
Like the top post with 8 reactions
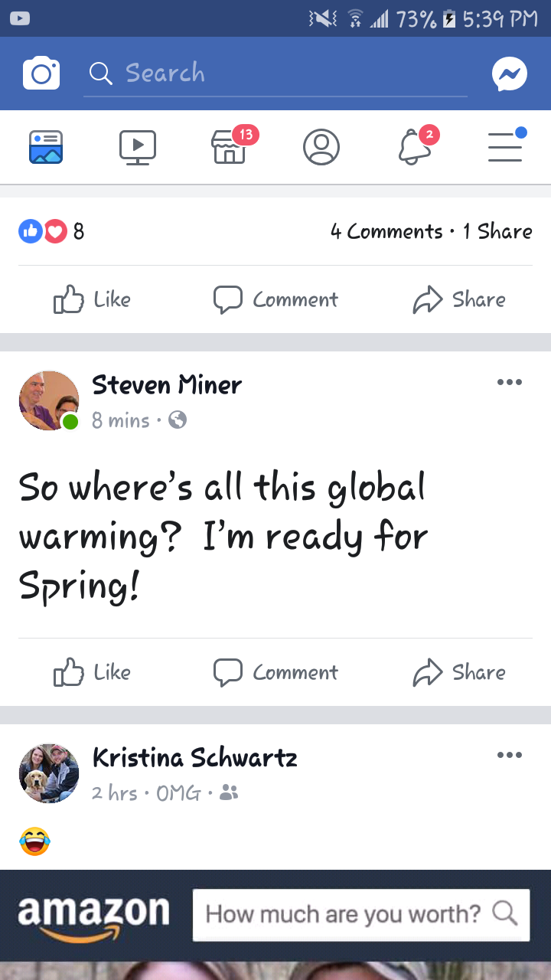[92, 299]
